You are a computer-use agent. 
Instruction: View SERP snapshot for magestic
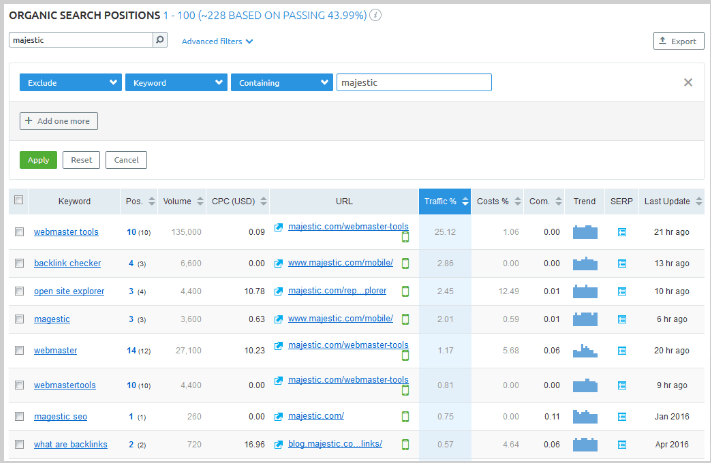tap(622, 319)
